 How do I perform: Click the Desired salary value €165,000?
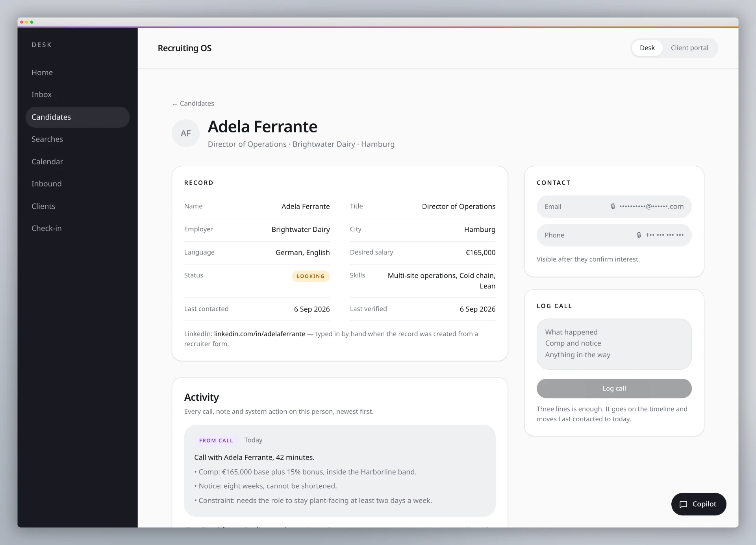pos(480,253)
